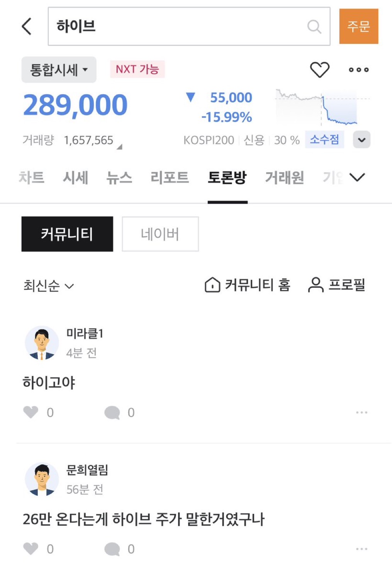Switch to the 리포트 tab
Screen dimensions: 392x574
point(170,178)
